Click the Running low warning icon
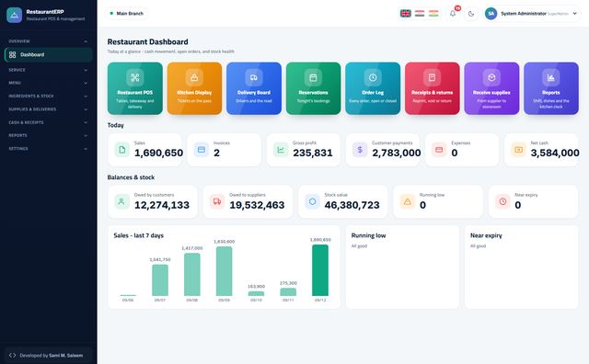Screen dimensions: 589x364 [407, 201]
